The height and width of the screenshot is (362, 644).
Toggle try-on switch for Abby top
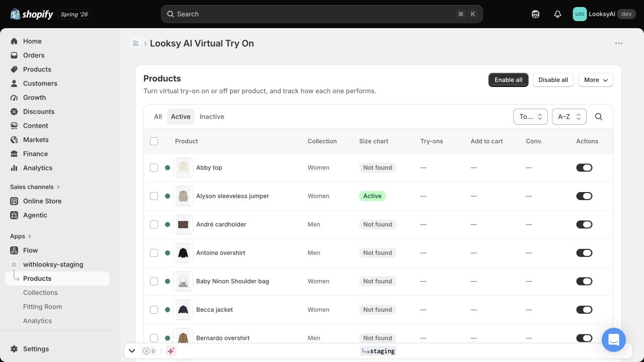pos(584,167)
